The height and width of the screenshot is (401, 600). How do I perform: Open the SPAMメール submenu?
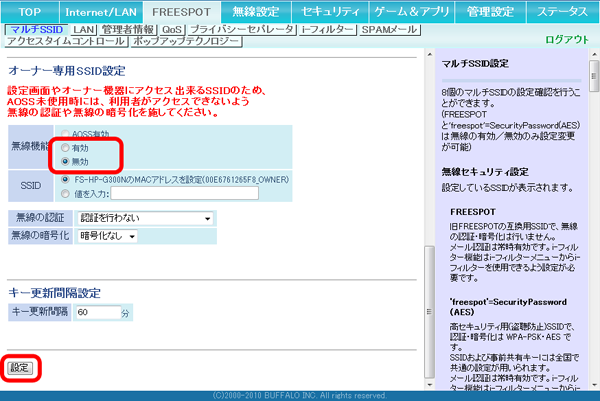(390, 29)
